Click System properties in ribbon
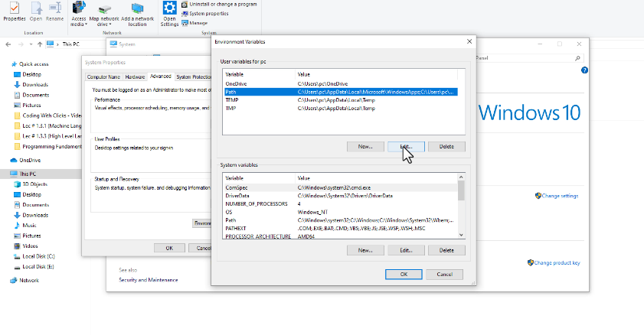The height and width of the screenshot is (335, 644). [x=205, y=14]
